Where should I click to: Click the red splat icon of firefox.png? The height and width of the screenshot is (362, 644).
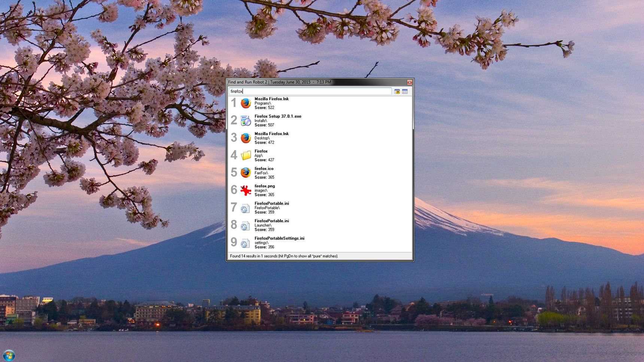pyautogui.click(x=246, y=190)
